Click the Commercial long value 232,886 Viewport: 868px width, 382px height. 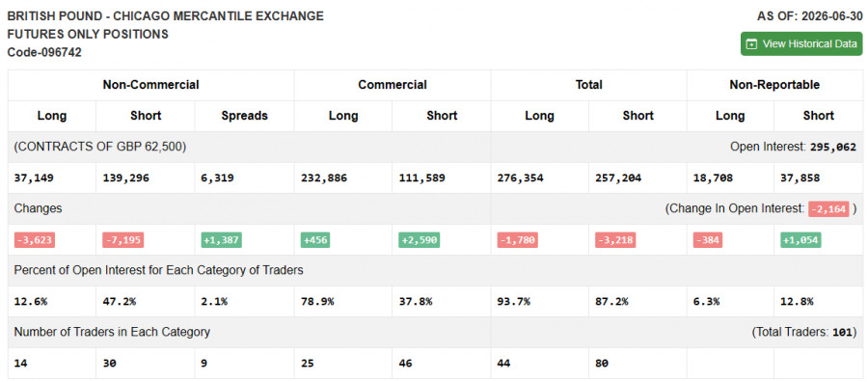324,178
